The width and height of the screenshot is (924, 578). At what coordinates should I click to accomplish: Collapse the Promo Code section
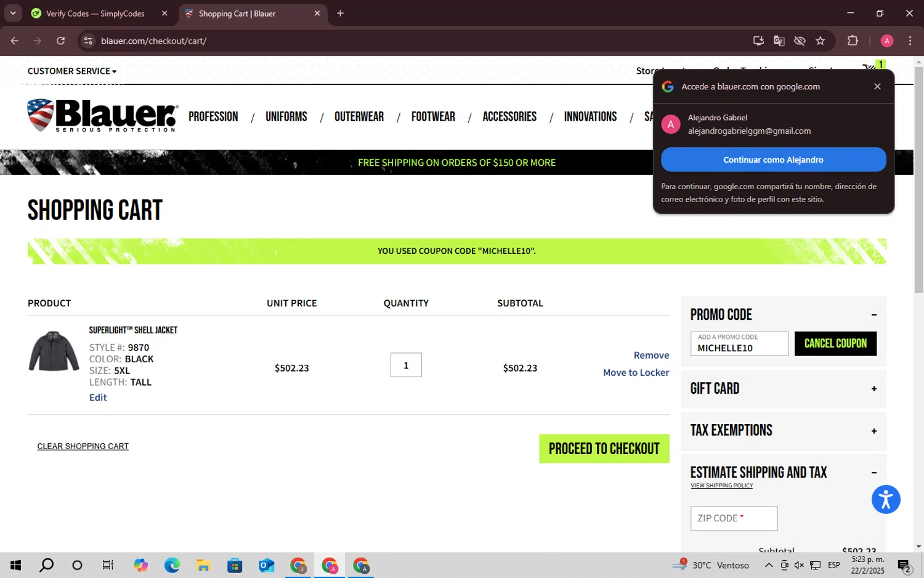pyautogui.click(x=873, y=315)
